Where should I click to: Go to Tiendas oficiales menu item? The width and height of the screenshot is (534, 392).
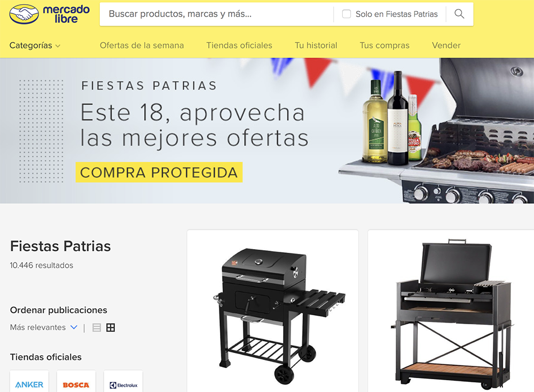[x=239, y=45]
